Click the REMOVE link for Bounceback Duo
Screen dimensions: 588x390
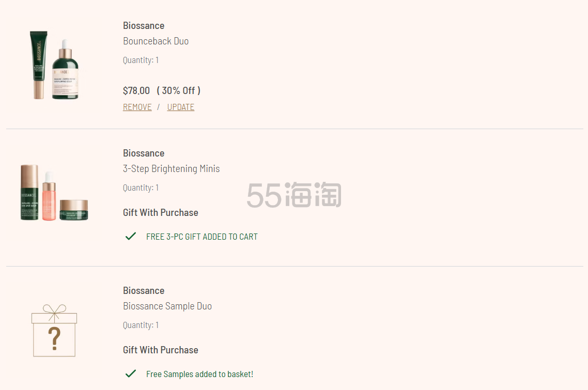pyautogui.click(x=137, y=107)
